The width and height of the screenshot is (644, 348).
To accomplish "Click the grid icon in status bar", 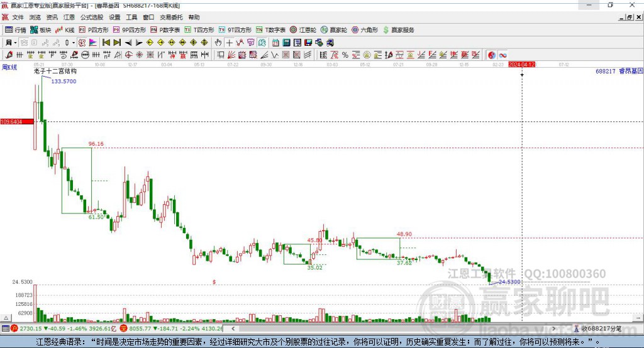I will click(5, 329).
